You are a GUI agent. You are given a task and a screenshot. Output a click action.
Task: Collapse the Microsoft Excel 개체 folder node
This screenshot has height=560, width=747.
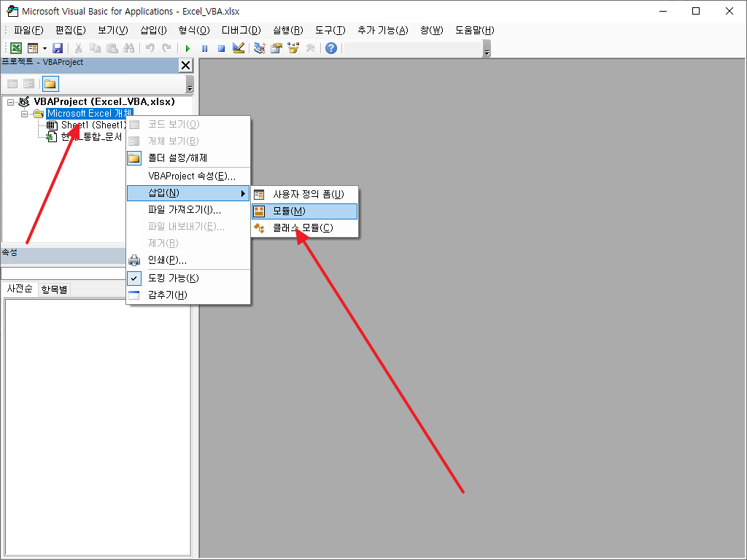pyautogui.click(x=24, y=114)
